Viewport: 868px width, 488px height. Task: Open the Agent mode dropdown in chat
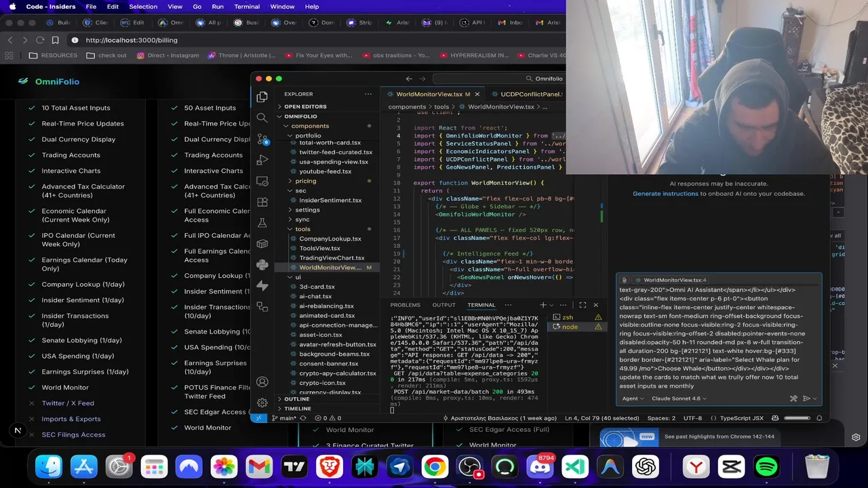pos(632,399)
